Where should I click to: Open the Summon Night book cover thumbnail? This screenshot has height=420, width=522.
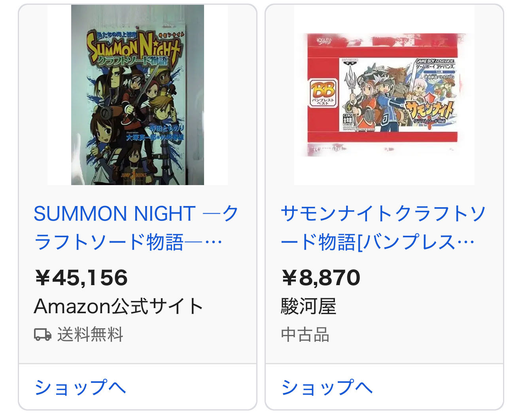137,95
